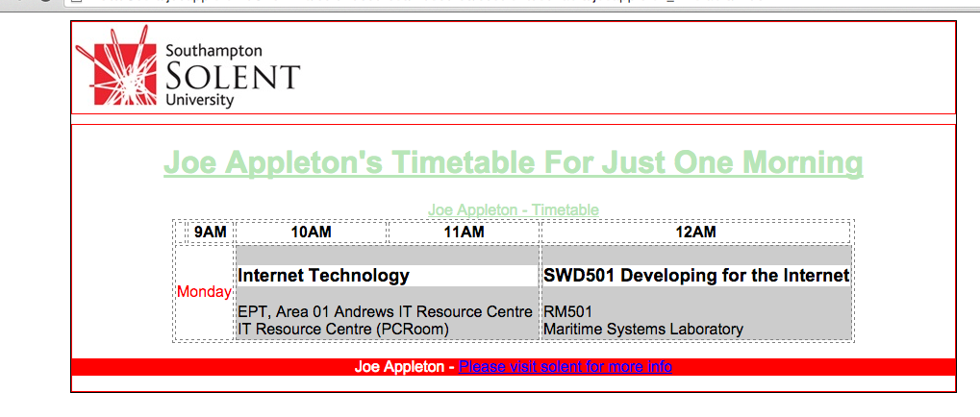
Task: Click the 'Joe Appleton -' footer text
Action: click(404, 367)
